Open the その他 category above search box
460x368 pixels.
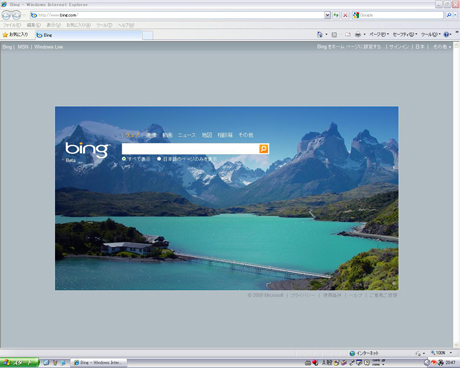pos(246,135)
